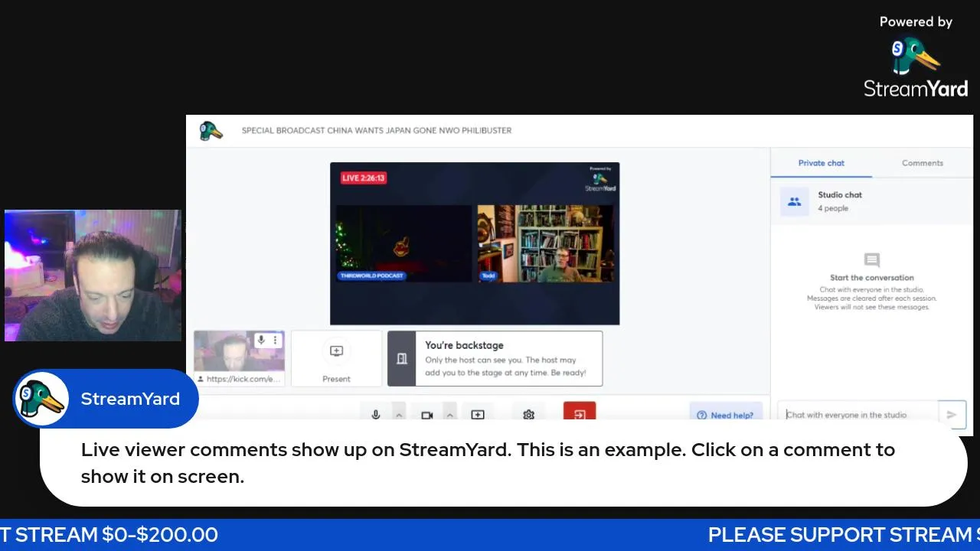The image size is (980, 551).
Task: Send the chat message arrow
Action: point(952,415)
